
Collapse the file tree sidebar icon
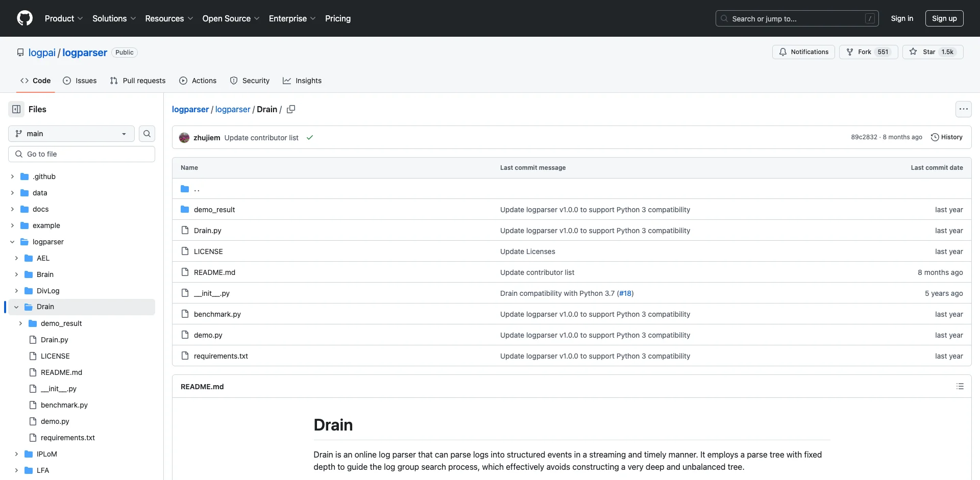click(x=16, y=109)
